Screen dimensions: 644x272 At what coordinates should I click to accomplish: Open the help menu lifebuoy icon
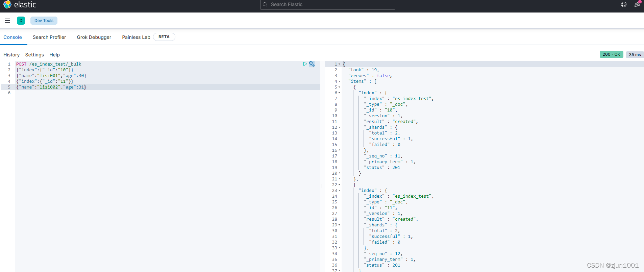click(x=624, y=4)
